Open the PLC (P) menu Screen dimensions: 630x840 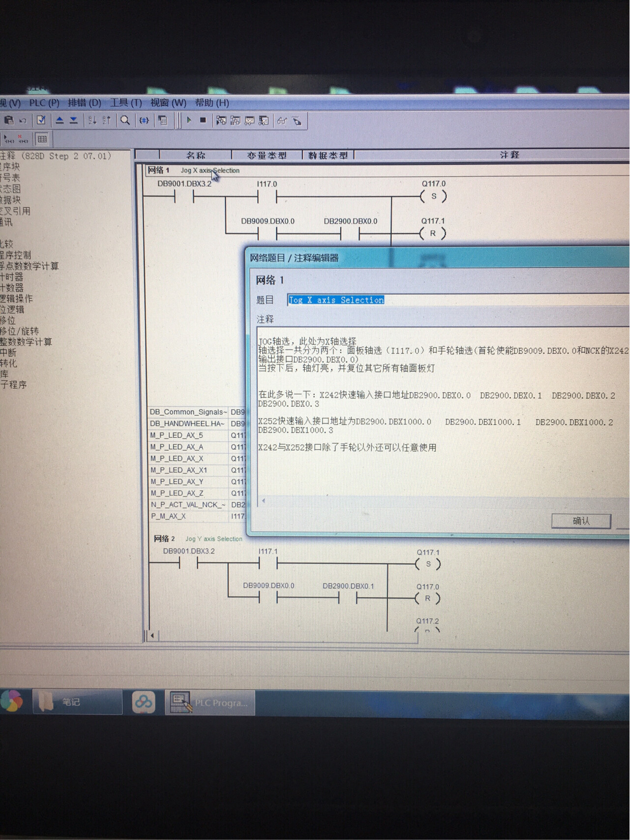click(44, 103)
